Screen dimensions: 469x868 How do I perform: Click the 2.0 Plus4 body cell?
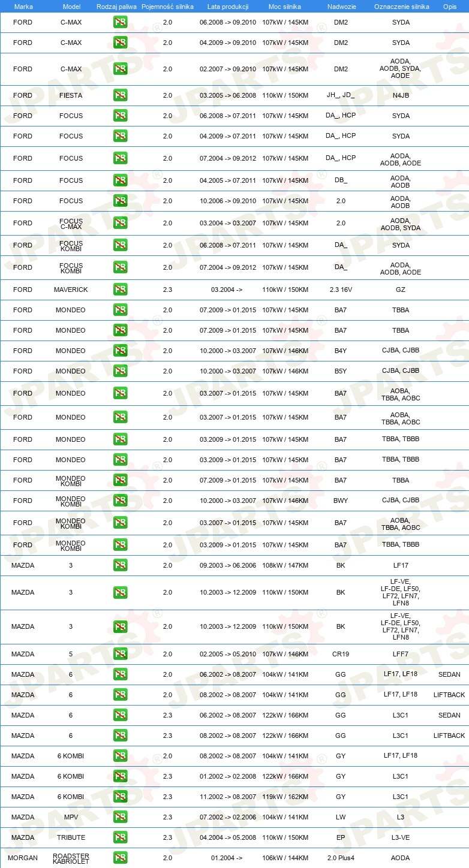pyautogui.click(x=341, y=858)
